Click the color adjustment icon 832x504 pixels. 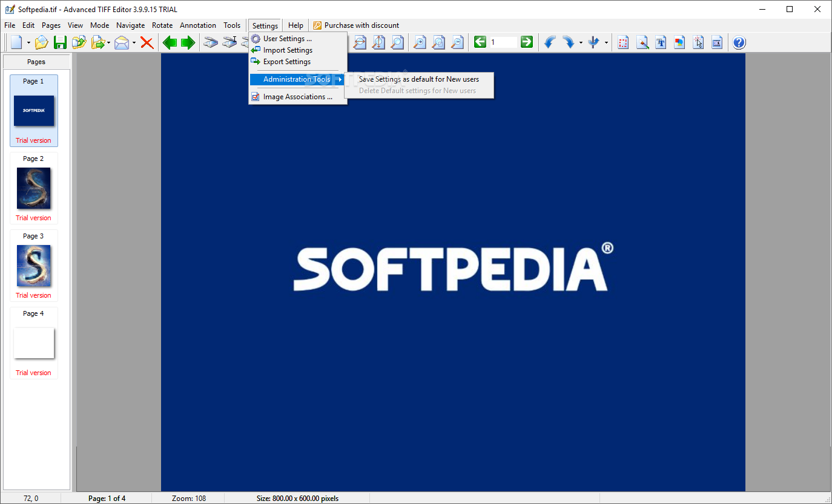(679, 42)
